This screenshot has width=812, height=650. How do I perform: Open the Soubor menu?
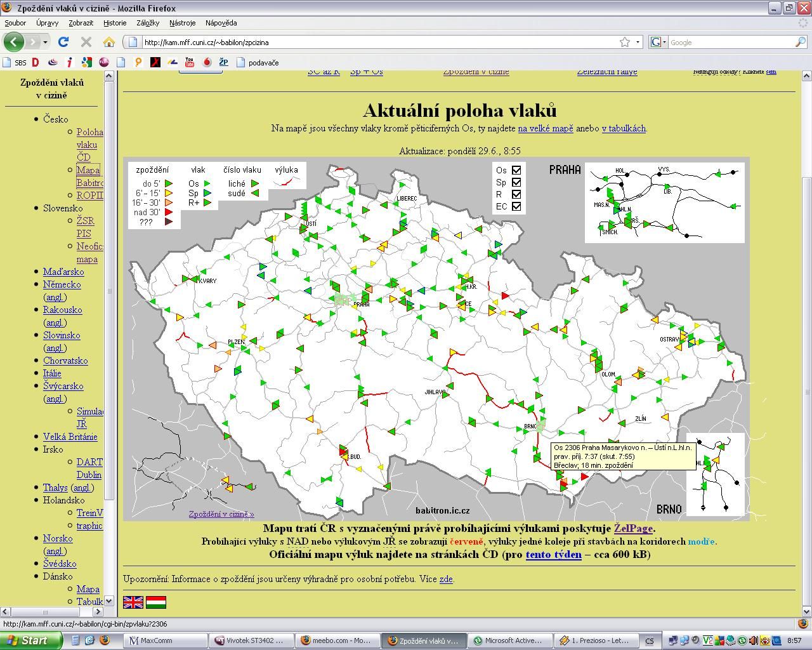pyautogui.click(x=15, y=23)
